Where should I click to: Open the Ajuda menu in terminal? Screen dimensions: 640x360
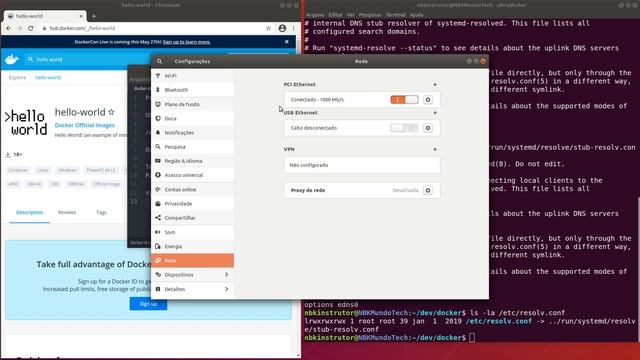[x=417, y=15]
